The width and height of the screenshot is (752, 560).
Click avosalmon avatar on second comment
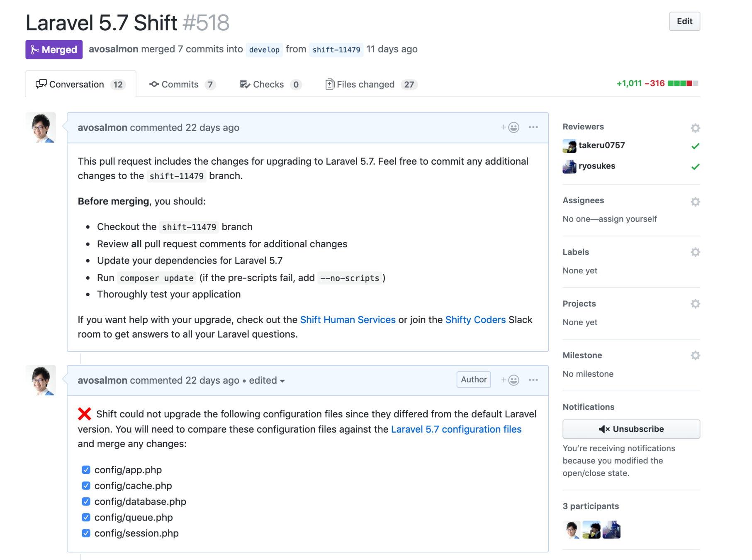(x=41, y=380)
